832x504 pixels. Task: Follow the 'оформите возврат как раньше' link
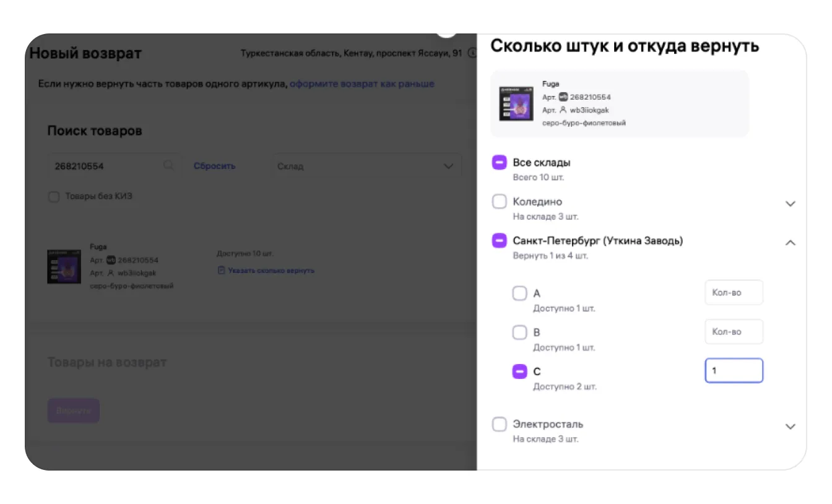pyautogui.click(x=362, y=84)
